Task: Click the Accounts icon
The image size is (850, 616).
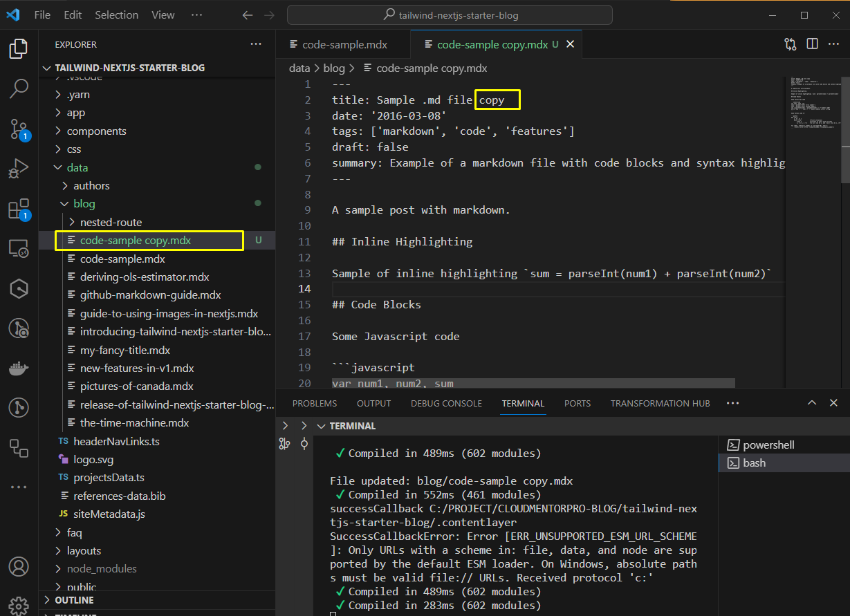Action: click(x=19, y=566)
